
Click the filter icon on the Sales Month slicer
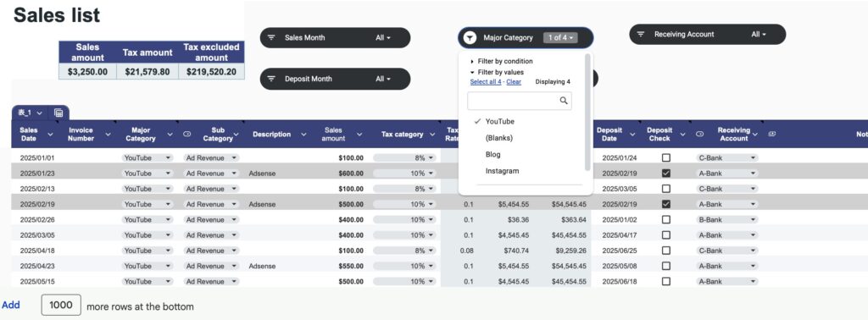point(271,37)
